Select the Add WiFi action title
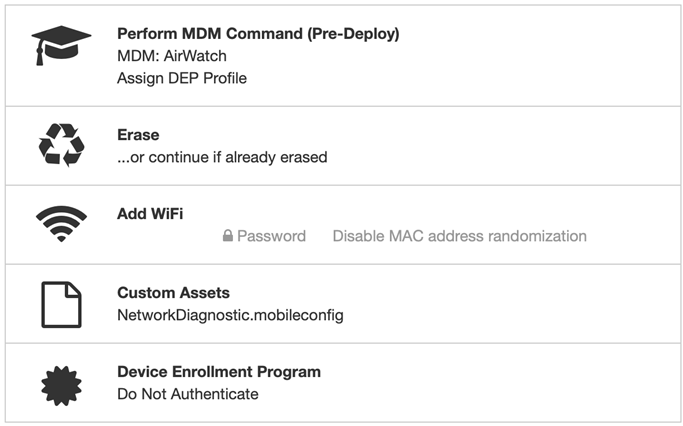The width and height of the screenshot is (683, 426). point(150,214)
